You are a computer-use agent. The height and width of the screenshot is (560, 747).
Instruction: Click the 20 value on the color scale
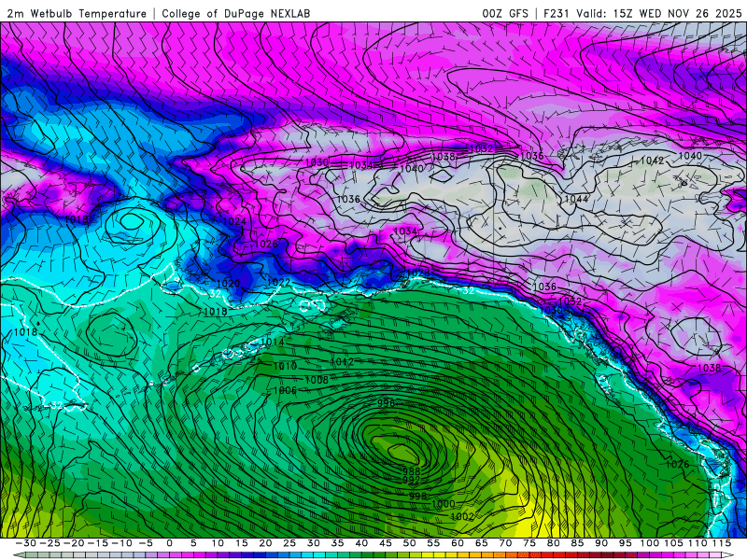coord(265,543)
